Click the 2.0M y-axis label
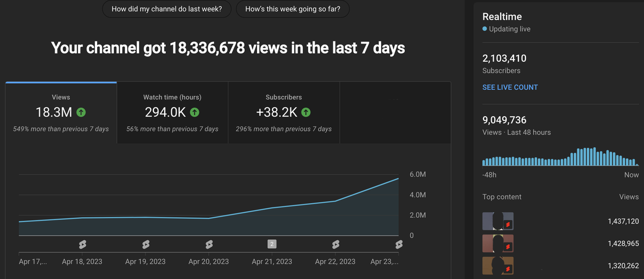 (x=418, y=216)
